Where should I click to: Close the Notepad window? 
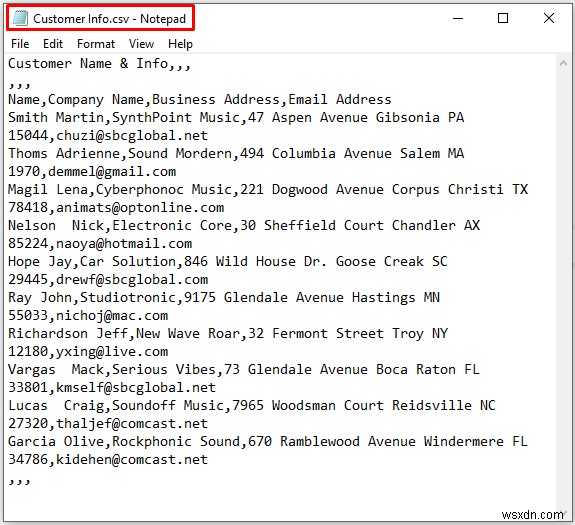(x=549, y=18)
